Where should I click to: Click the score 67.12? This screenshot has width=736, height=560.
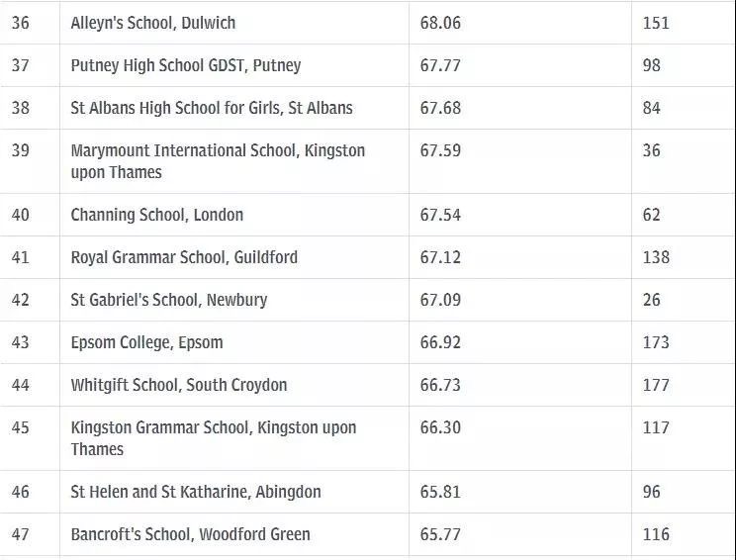tap(440, 257)
